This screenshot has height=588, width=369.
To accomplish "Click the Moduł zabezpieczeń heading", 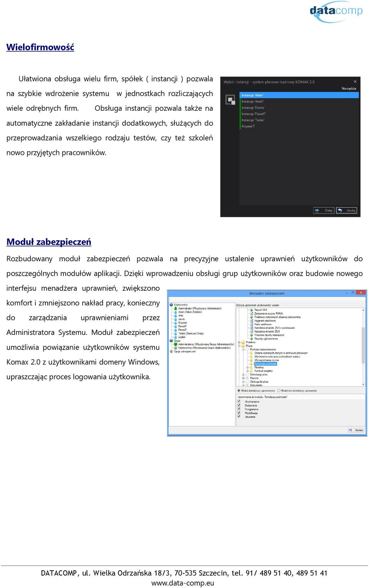I will pos(49,242).
